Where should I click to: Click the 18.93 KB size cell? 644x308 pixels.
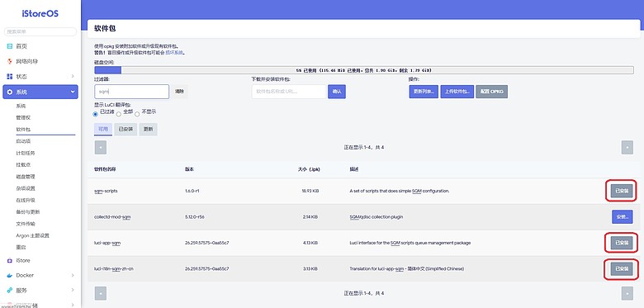point(310,191)
